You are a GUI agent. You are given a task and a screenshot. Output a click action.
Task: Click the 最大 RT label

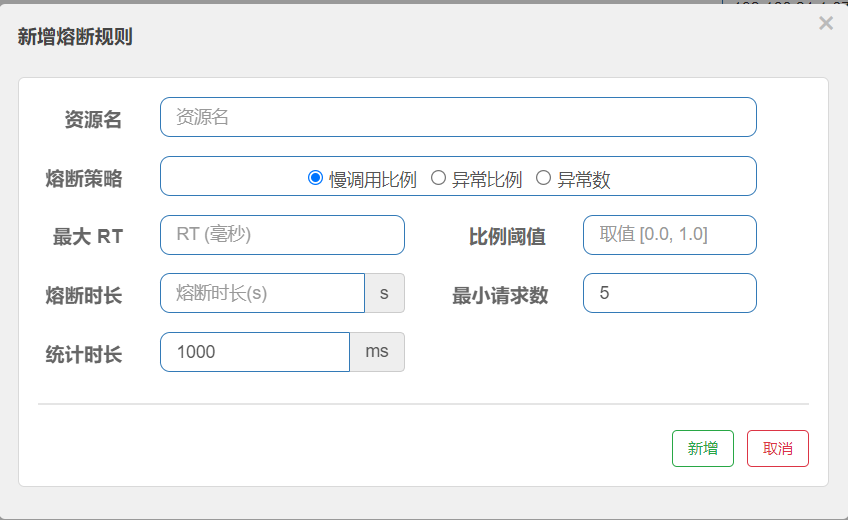click(x=88, y=237)
